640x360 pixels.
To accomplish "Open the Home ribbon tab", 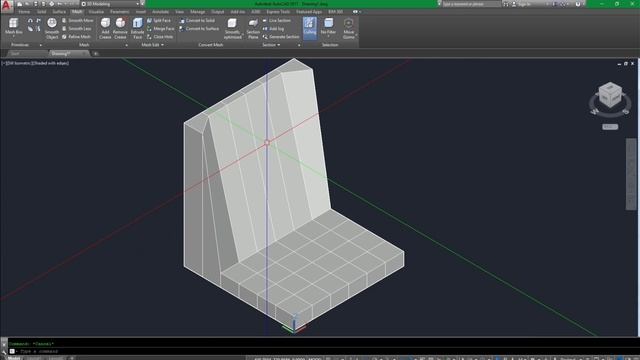I will (x=24, y=12).
